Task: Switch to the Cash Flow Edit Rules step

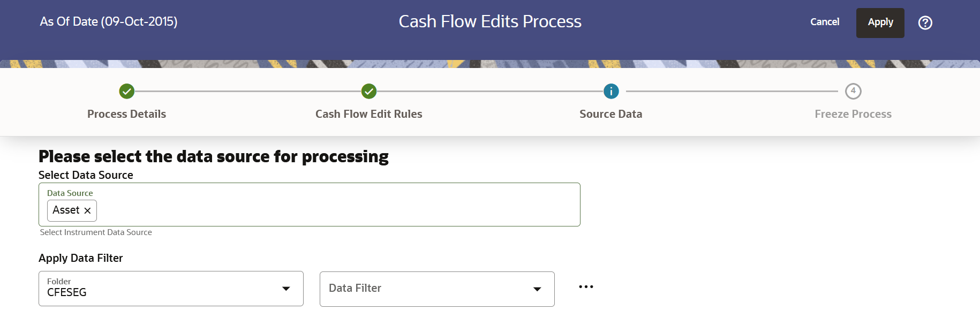Action: pyautogui.click(x=368, y=114)
